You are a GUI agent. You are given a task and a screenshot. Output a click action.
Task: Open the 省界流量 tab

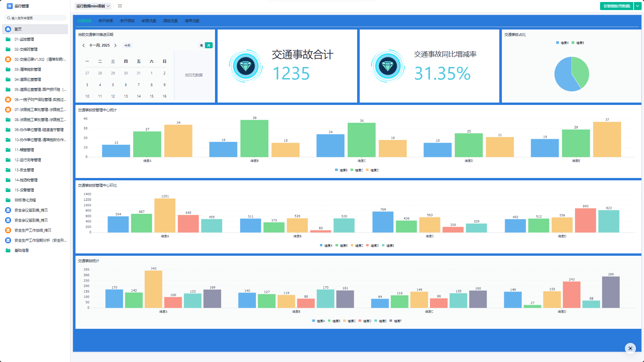[192, 21]
